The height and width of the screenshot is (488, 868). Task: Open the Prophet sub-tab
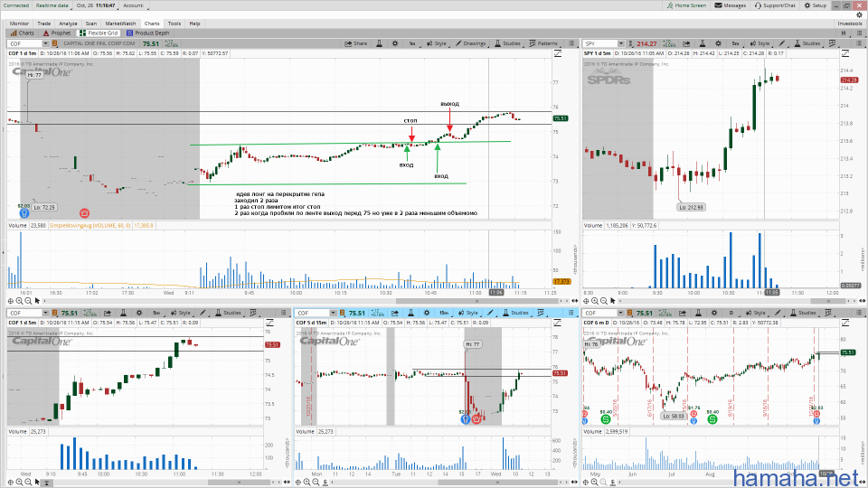click(56, 33)
